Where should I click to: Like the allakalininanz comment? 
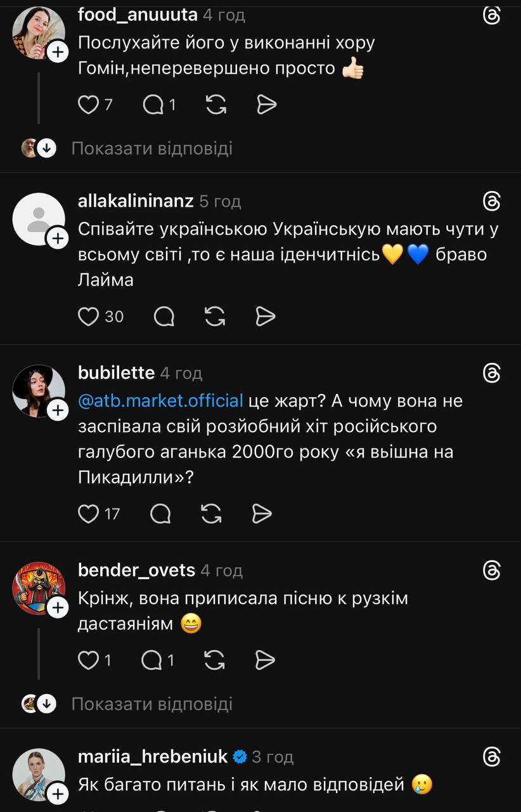tap(88, 316)
